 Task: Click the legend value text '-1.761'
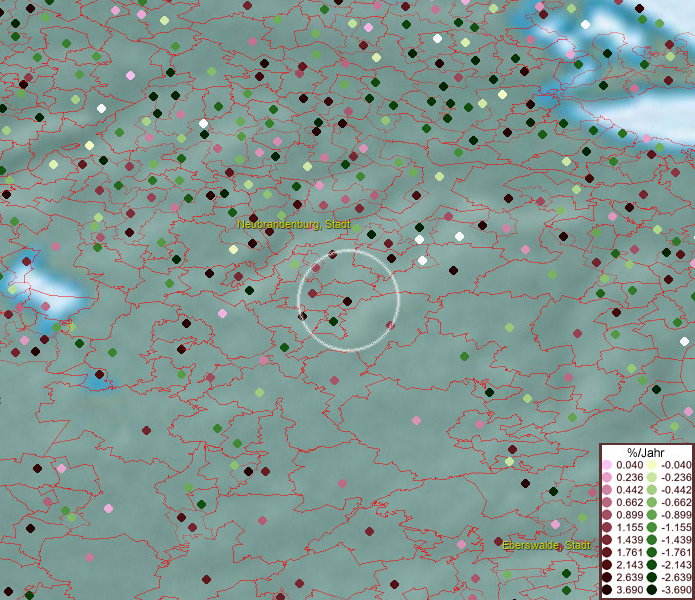tap(676, 553)
